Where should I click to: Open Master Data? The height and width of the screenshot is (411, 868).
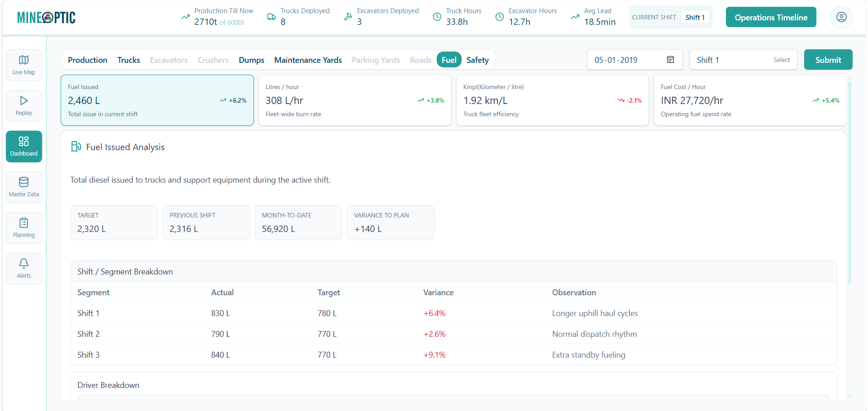point(24,187)
